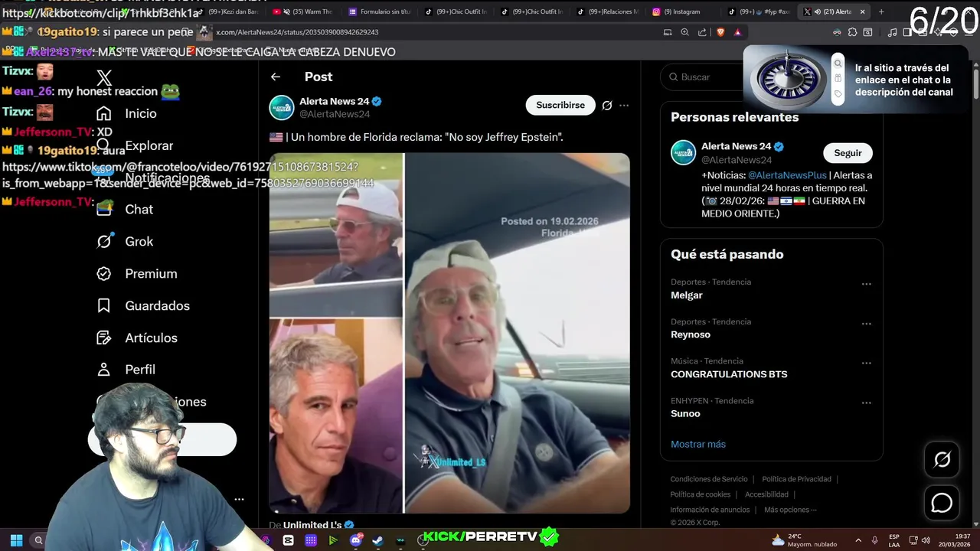
Task: Close the active Alerta tab
Action: tap(862, 11)
